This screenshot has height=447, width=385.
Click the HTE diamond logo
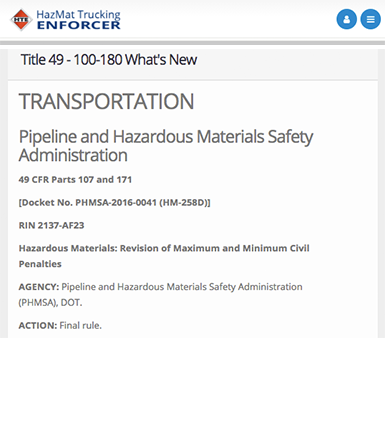[x=21, y=20]
